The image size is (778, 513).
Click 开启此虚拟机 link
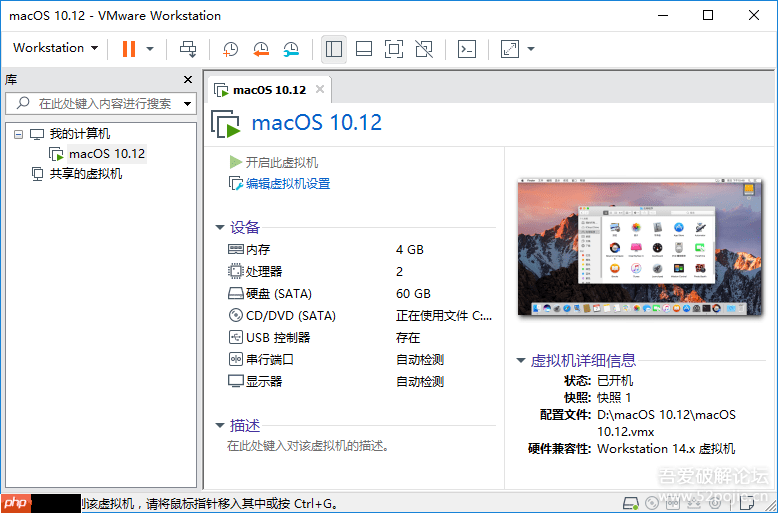282,162
